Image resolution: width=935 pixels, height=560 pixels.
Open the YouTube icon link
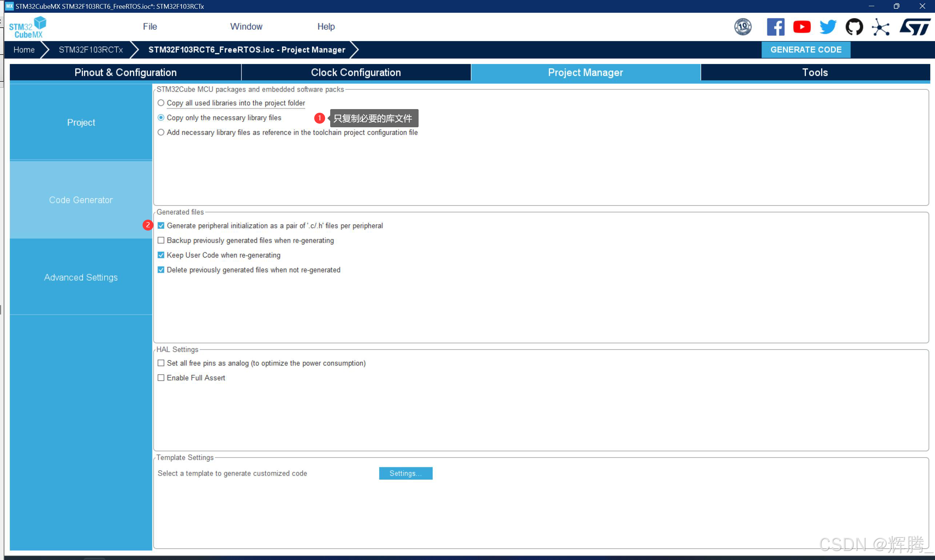coord(802,27)
